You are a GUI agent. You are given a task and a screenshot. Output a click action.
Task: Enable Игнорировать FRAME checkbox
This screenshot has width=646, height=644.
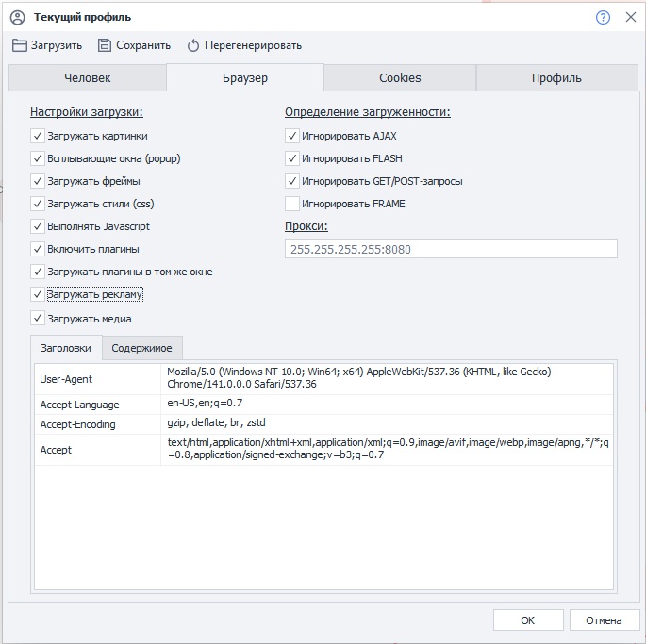pos(292,204)
